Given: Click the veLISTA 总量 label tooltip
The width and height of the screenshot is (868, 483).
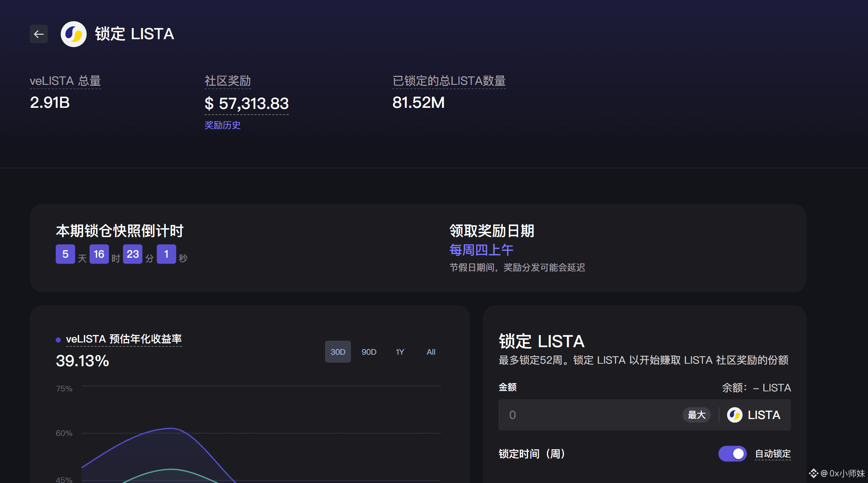Looking at the screenshot, I should pos(65,81).
